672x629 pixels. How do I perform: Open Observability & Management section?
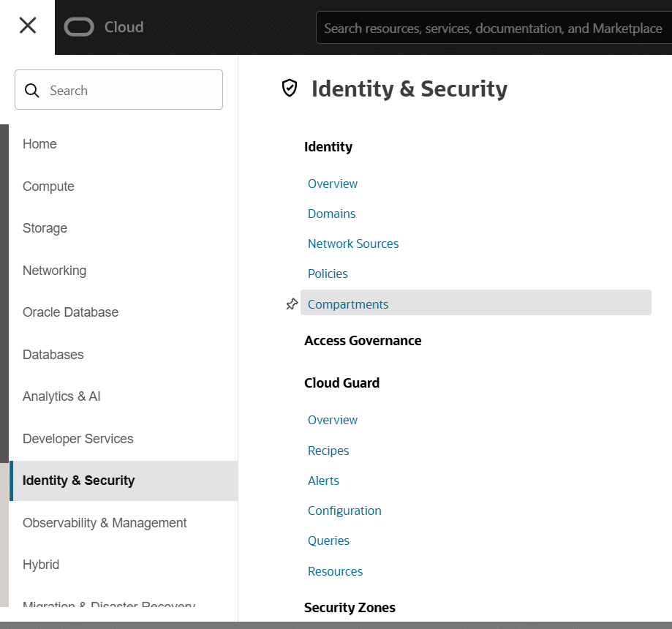click(x=105, y=523)
